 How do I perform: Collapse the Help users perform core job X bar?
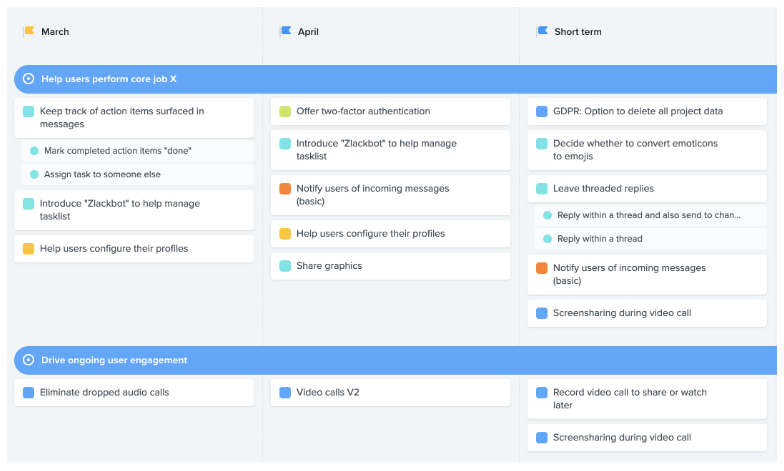(x=395, y=79)
